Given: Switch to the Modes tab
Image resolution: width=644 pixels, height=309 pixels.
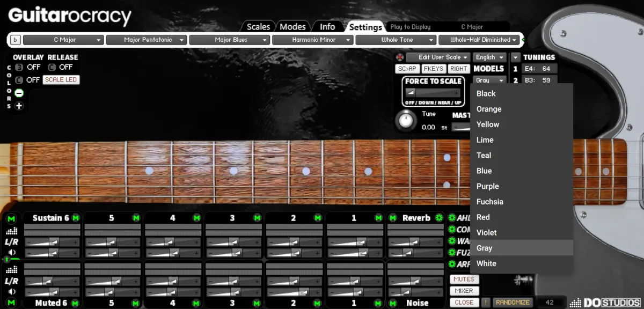Looking at the screenshot, I should [x=293, y=27].
